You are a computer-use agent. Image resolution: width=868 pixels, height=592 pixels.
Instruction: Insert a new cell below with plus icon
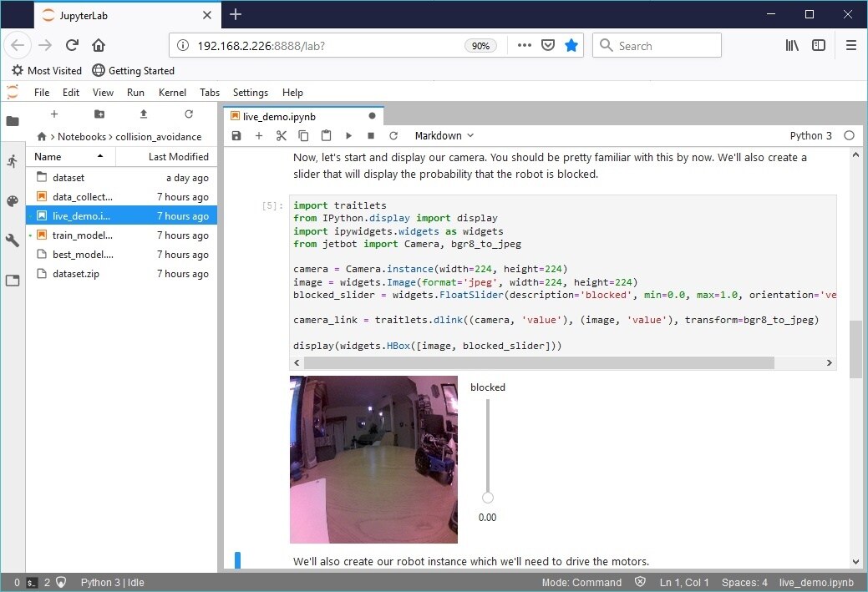click(259, 135)
